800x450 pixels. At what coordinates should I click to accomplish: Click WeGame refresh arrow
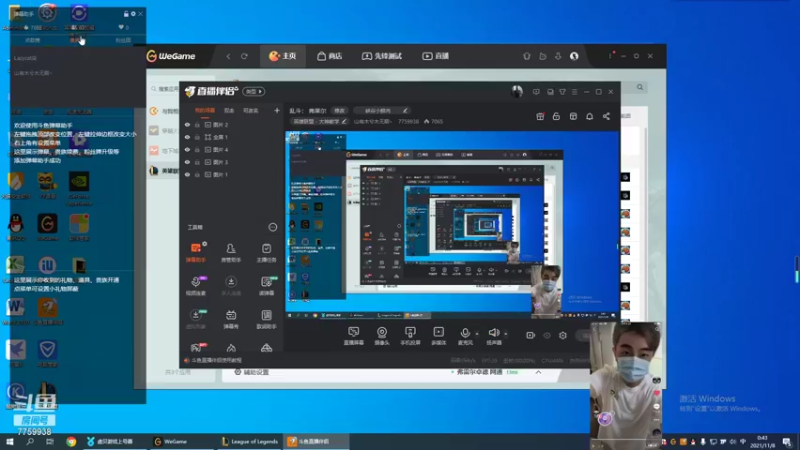(244, 56)
